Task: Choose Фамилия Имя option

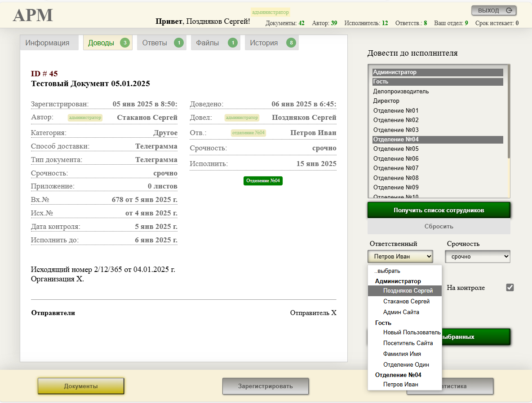Action: pos(405,354)
